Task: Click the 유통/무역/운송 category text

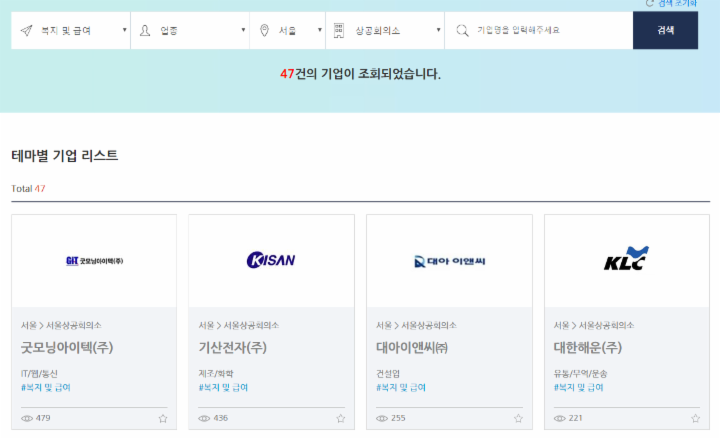Action: [x=580, y=374]
